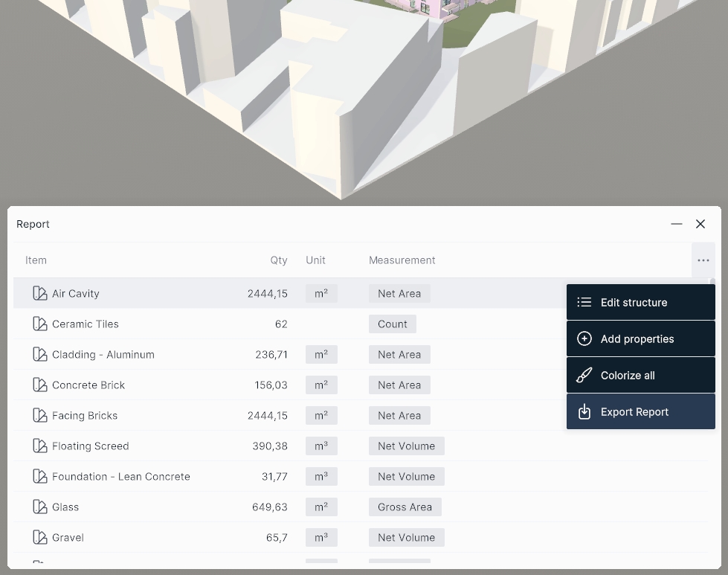The width and height of the screenshot is (728, 575).
Task: Select the Floating Screed row label
Action: tap(91, 446)
